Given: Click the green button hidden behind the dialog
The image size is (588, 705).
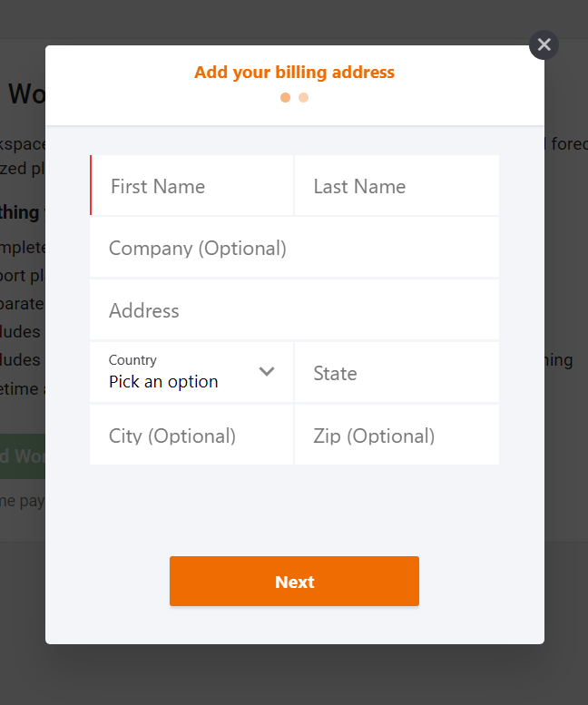Looking at the screenshot, I should [23, 456].
